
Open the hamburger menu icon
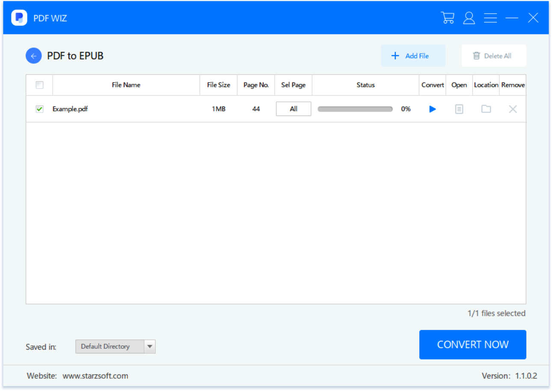[x=490, y=18]
